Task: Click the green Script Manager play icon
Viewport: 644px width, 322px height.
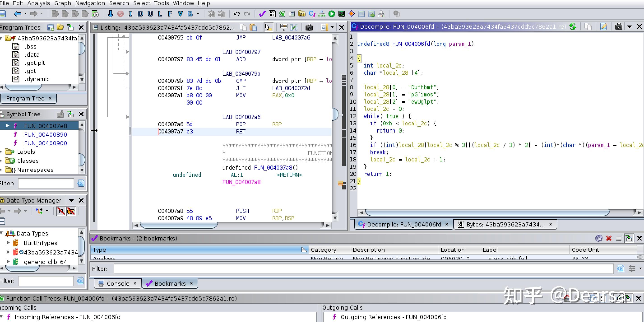Action: [x=331, y=14]
